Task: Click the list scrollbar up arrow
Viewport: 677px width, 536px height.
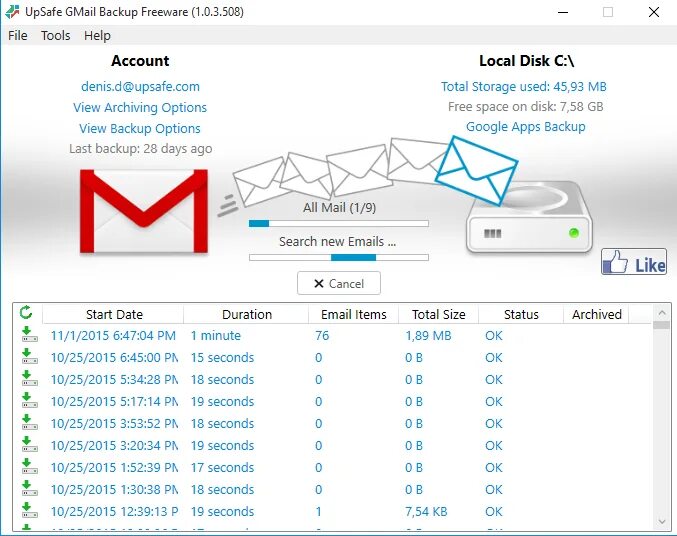Action: [x=661, y=312]
